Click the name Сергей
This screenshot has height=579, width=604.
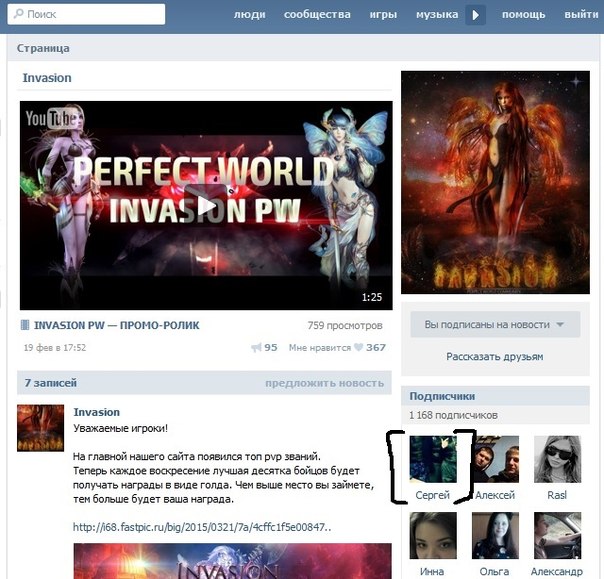point(433,495)
